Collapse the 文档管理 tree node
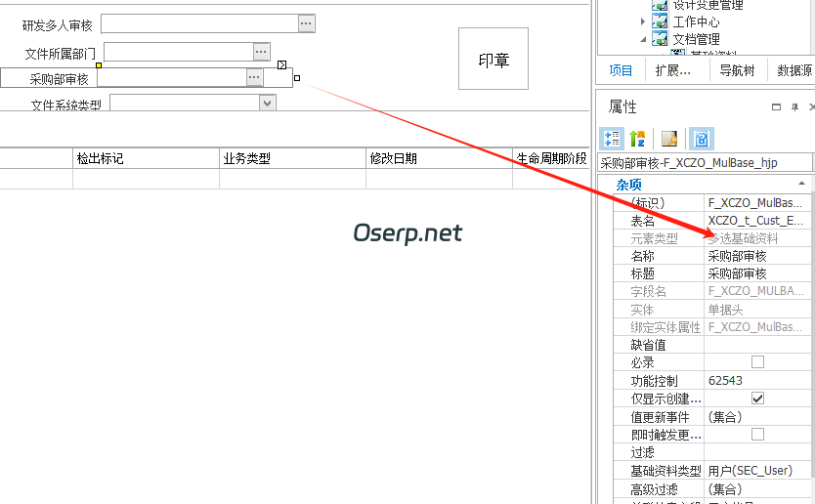The width and height of the screenshot is (815, 504). click(643, 39)
